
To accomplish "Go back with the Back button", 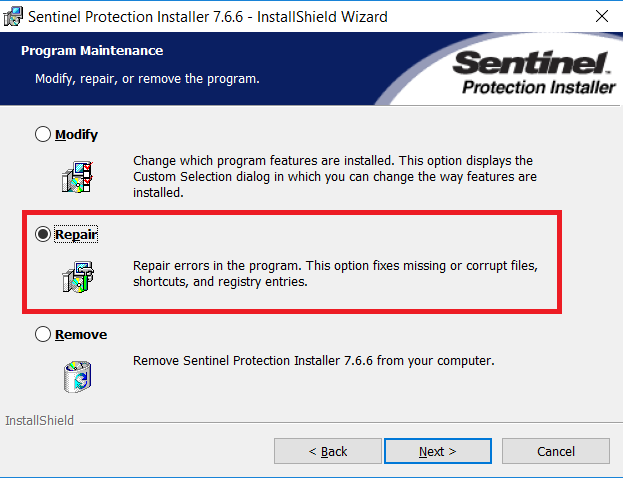I will pos(328,451).
